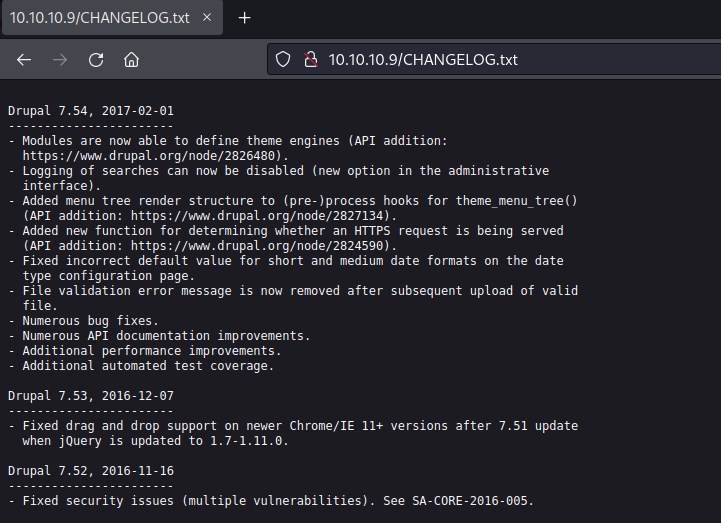Screen dimensions: 721x523
Task: Go back to the previous page
Action: click(x=24, y=60)
